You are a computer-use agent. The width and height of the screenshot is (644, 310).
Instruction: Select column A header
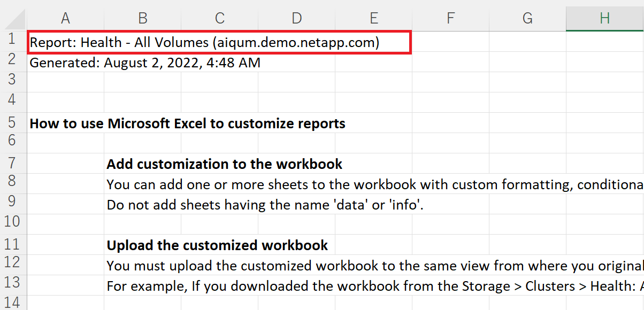tap(65, 18)
